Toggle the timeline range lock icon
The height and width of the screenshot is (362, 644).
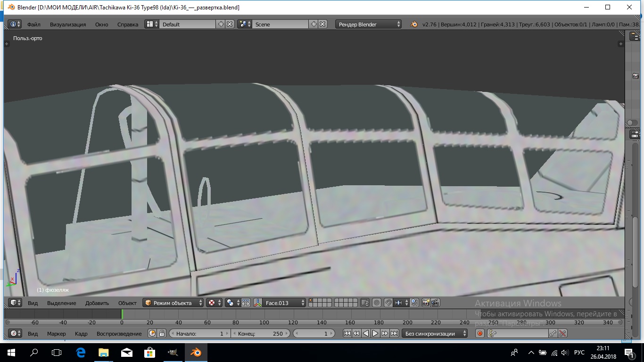tap(162, 333)
